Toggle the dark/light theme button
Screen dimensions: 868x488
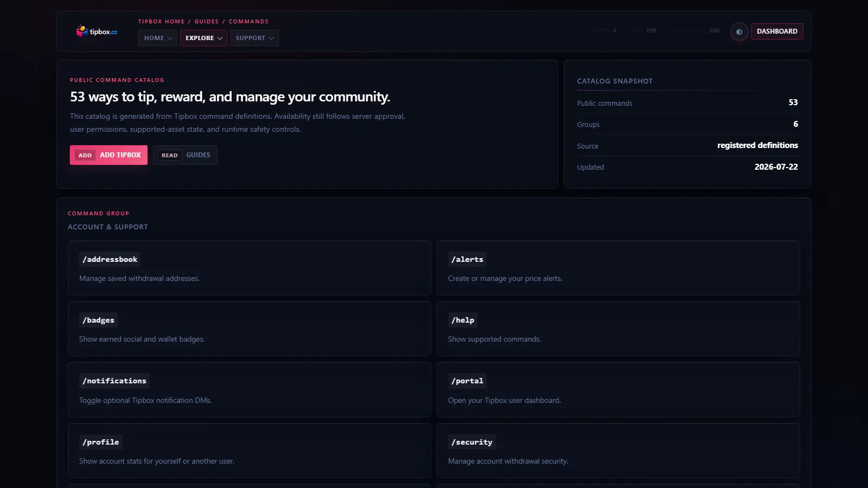(x=739, y=31)
